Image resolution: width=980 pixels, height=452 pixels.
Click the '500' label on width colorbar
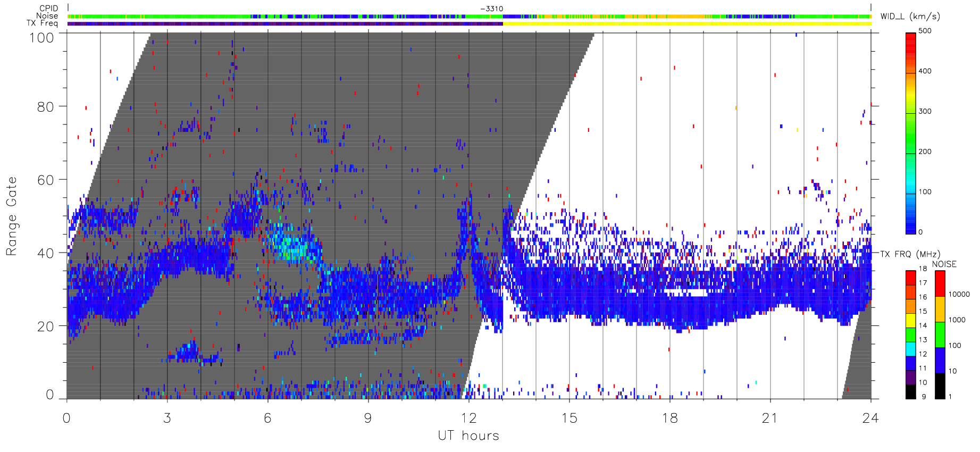click(x=925, y=31)
